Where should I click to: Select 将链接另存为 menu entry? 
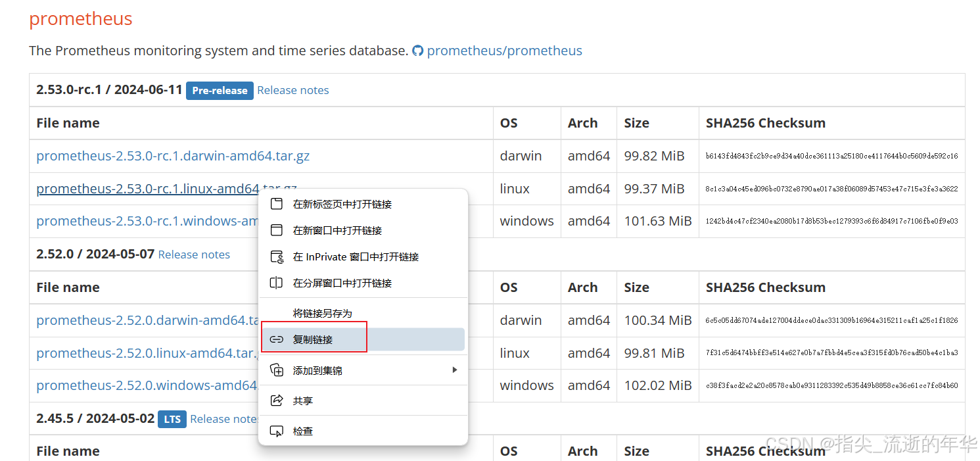(363, 313)
